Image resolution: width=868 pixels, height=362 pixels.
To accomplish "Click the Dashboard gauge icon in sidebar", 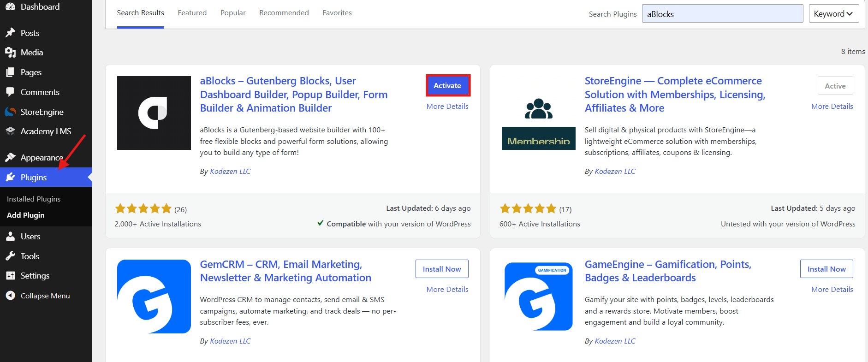I will 10,6.
